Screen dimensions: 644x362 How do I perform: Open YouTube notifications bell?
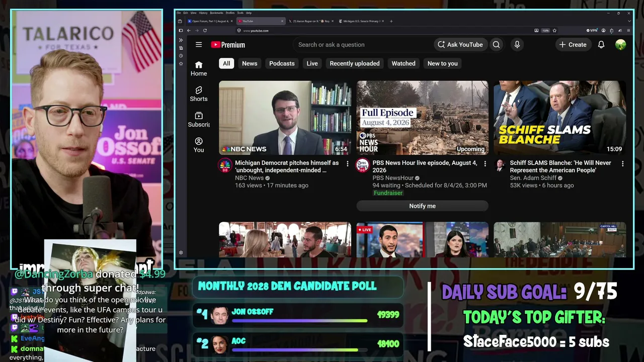(601, 45)
